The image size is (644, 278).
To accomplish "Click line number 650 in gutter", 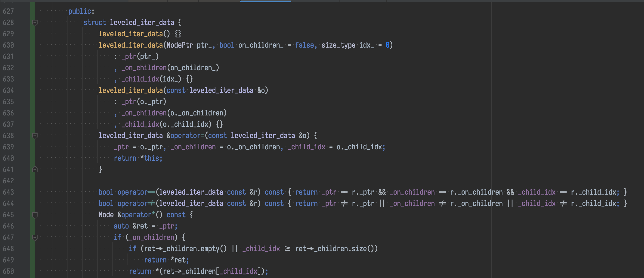I will pos(8,271).
